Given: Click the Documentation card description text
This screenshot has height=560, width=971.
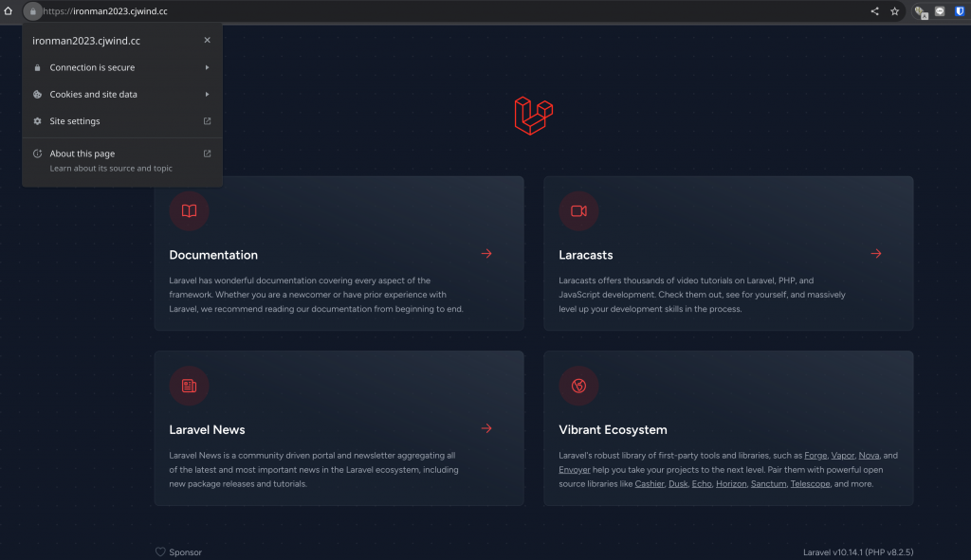Looking at the screenshot, I should [x=316, y=295].
